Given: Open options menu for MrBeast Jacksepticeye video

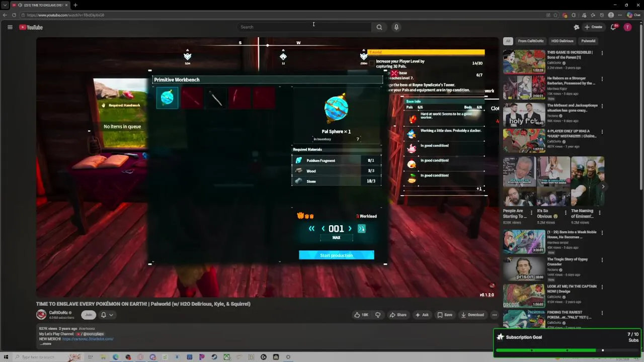Looking at the screenshot, I should [602, 106].
